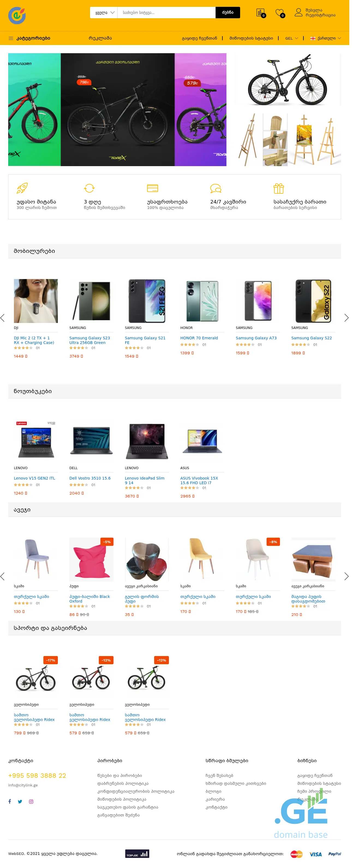Open the Facebook icon in footer
The image size is (352, 868).
tap(10, 801)
